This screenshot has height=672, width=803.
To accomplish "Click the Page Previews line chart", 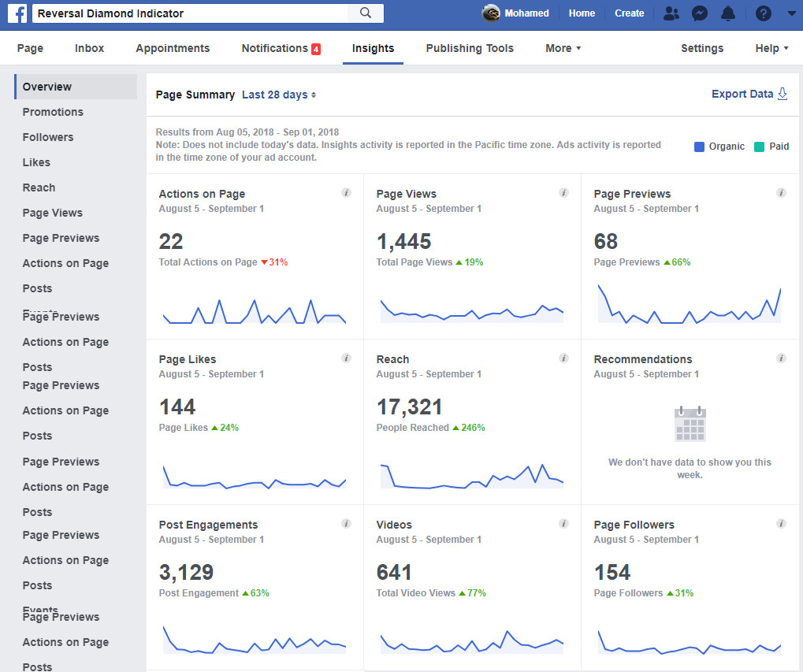I will click(x=690, y=304).
